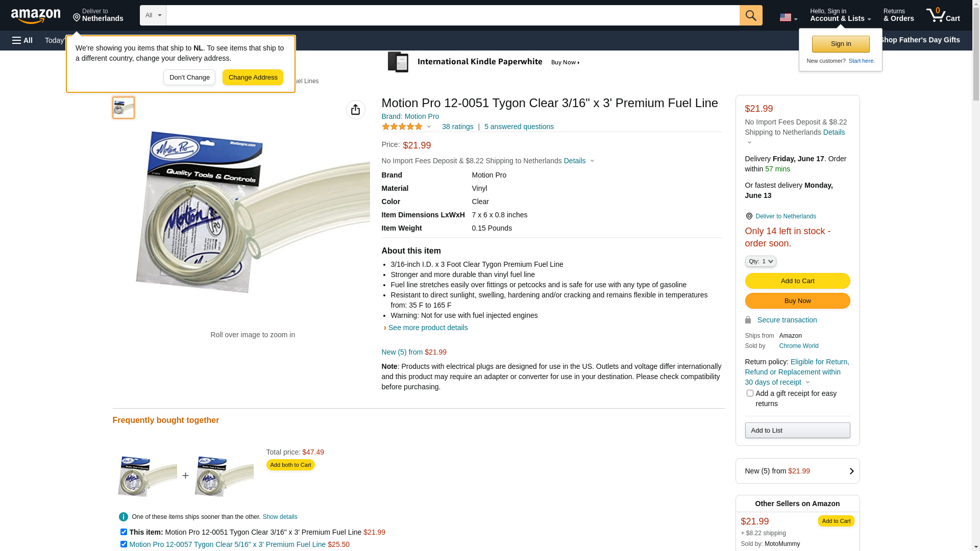Click the search magnifier button
The width and height of the screenshot is (980, 551).
(750, 15)
